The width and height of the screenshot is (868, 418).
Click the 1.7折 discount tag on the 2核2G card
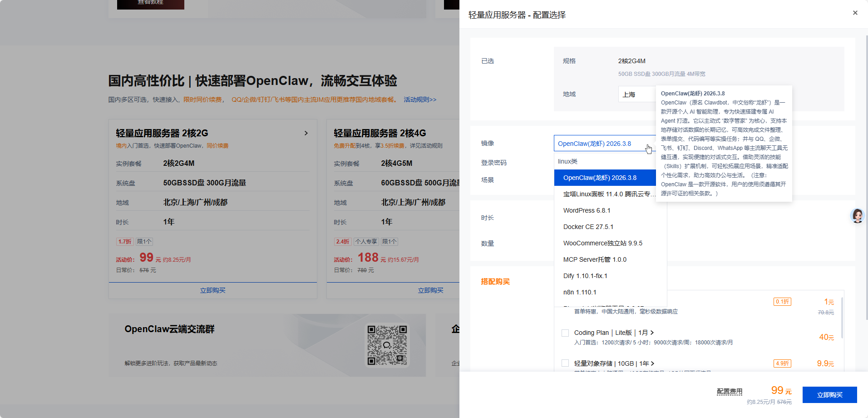[x=125, y=242]
